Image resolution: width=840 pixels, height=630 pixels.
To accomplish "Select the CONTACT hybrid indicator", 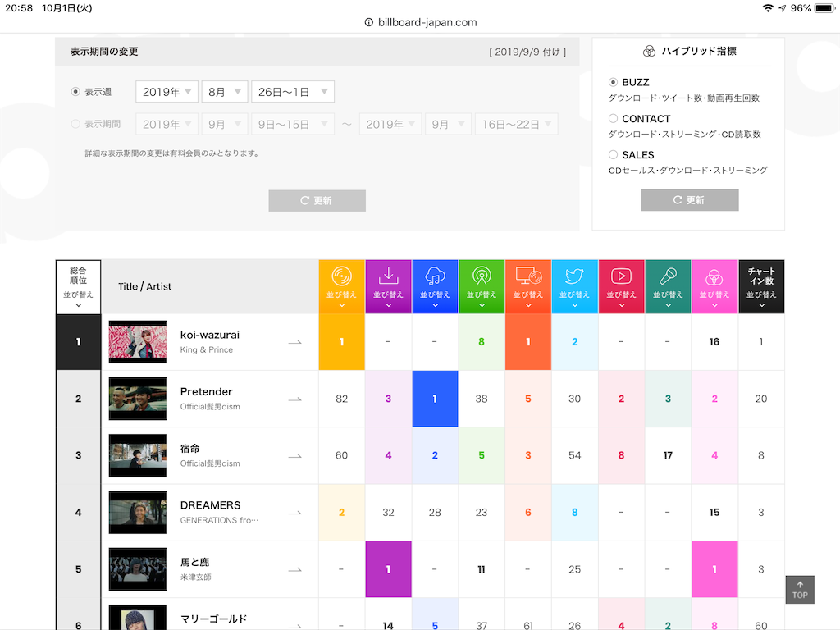I will [613, 118].
